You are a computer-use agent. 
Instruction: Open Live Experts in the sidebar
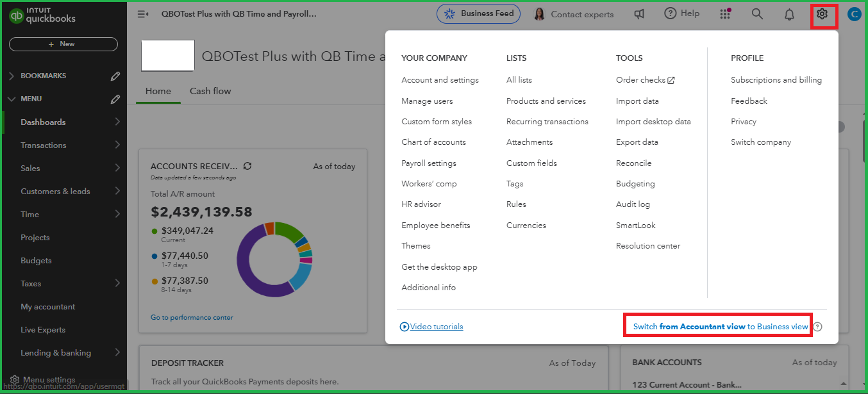pyautogui.click(x=43, y=330)
